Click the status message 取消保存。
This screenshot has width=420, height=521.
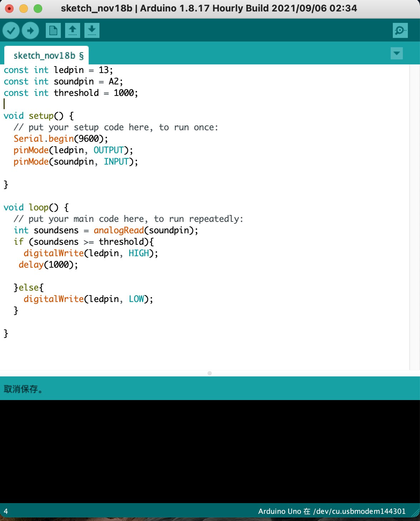click(23, 389)
